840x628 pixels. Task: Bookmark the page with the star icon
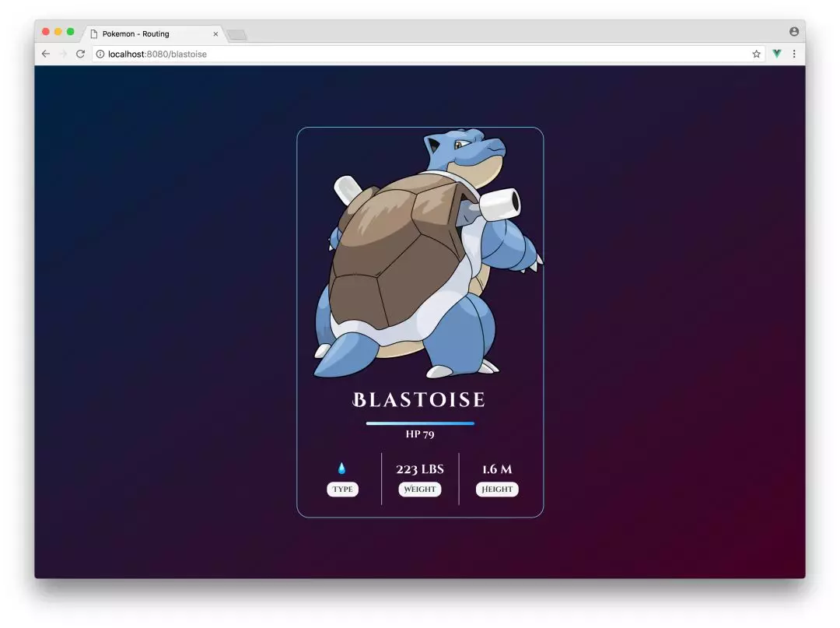tap(756, 54)
